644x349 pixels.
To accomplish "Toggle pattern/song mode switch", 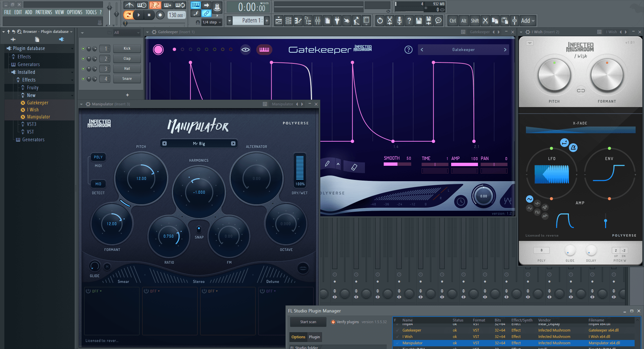I will [x=128, y=15].
